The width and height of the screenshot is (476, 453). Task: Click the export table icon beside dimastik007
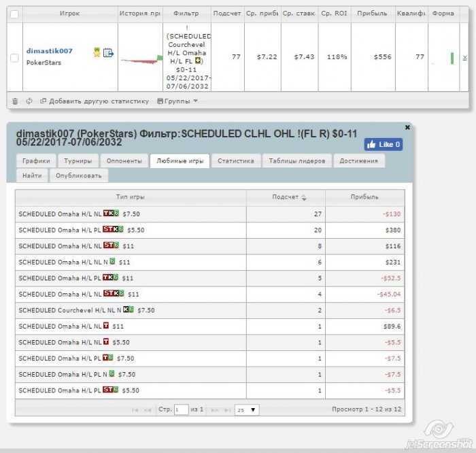click(108, 53)
